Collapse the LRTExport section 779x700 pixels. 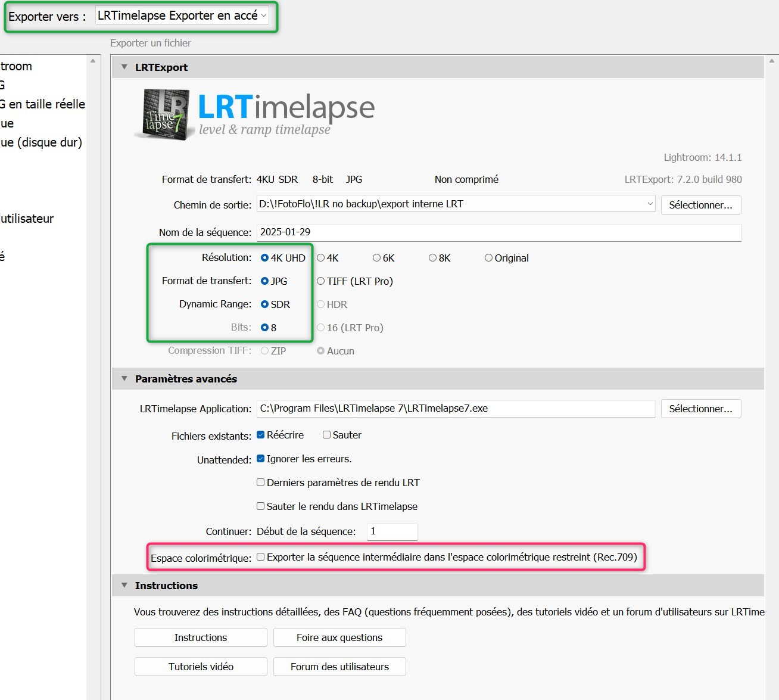[124, 67]
